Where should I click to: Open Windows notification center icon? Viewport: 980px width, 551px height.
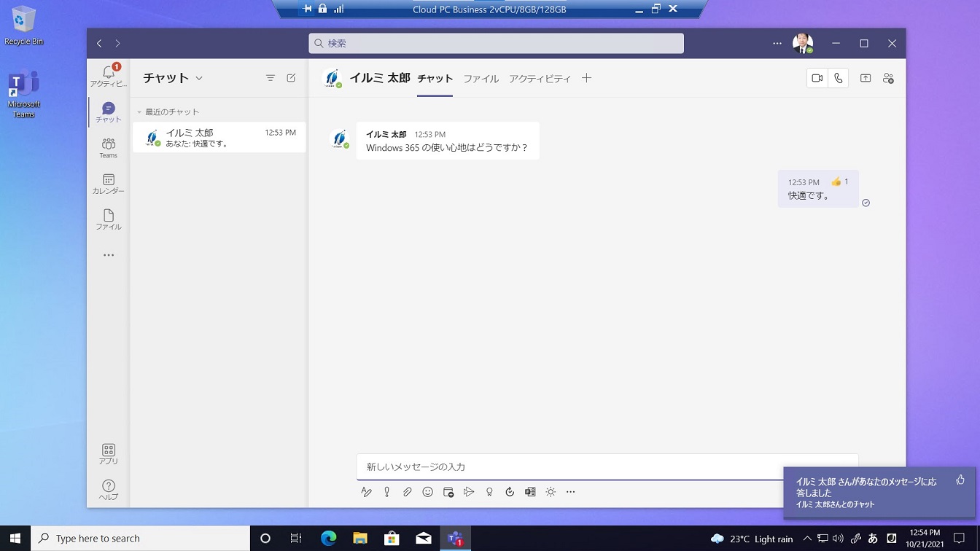959,539
